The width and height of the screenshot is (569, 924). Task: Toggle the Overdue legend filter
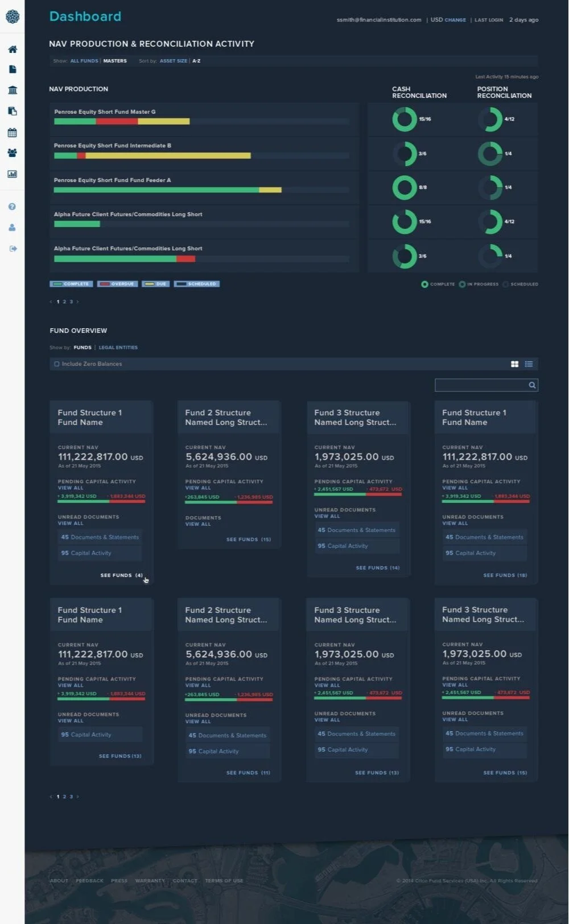[117, 284]
